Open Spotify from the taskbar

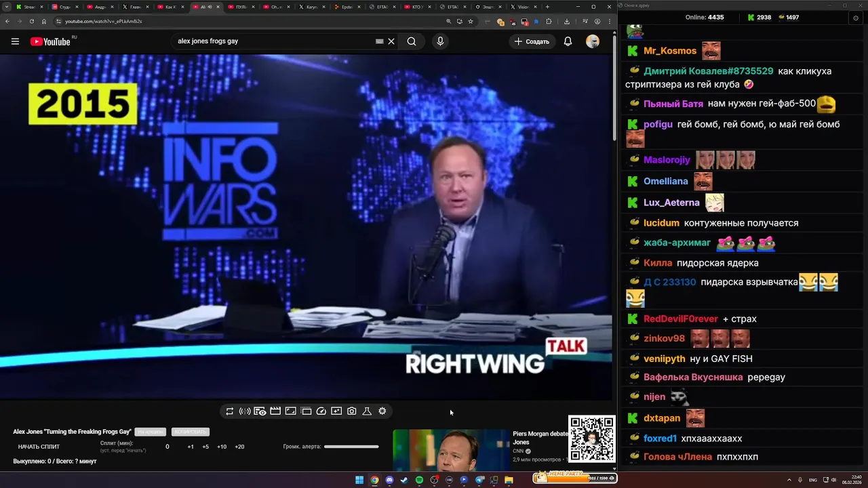pyautogui.click(x=419, y=481)
